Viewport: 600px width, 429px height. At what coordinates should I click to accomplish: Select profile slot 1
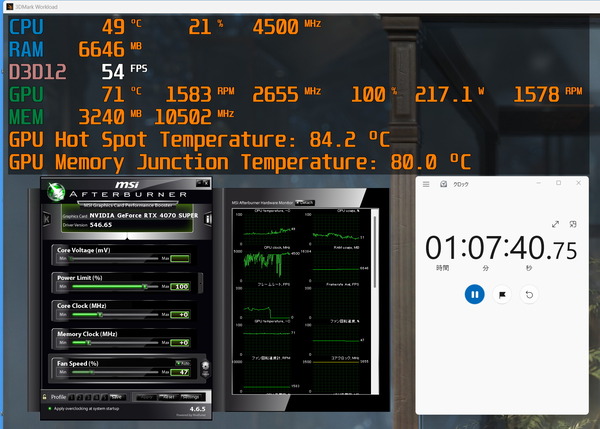(72, 397)
